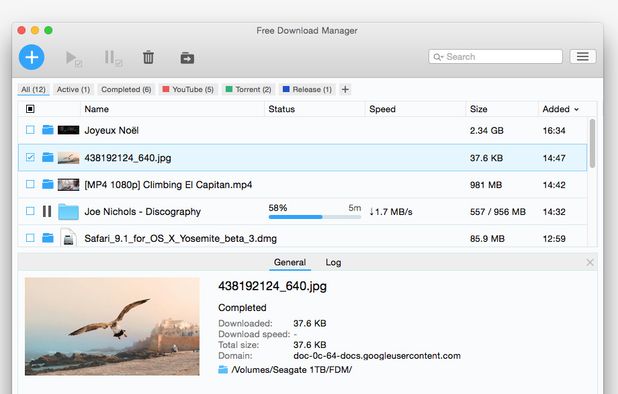This screenshot has width=618, height=394.
Task: Click the Completed status text in details
Action: click(242, 308)
